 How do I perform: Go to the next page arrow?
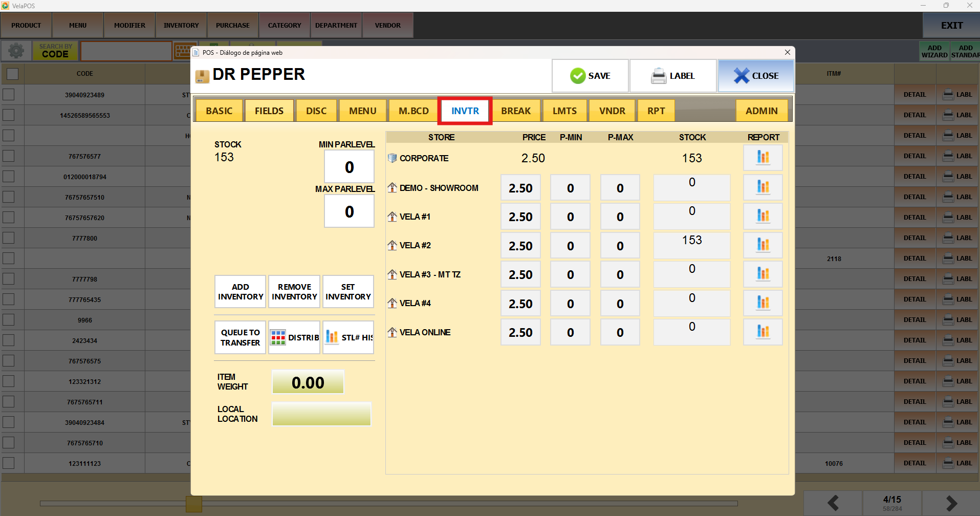[x=951, y=503]
